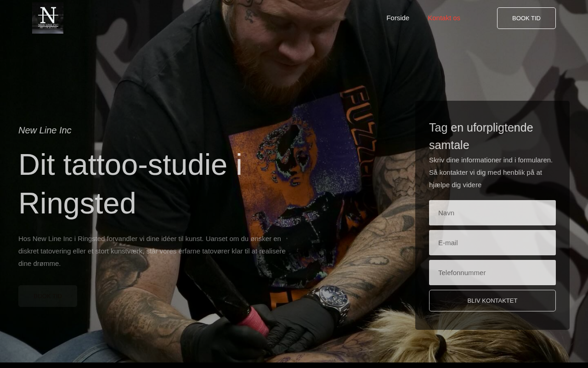This screenshot has height=368, width=588.
Task: Click the faded BOOK TID button below paragraph
Action: pos(48,296)
